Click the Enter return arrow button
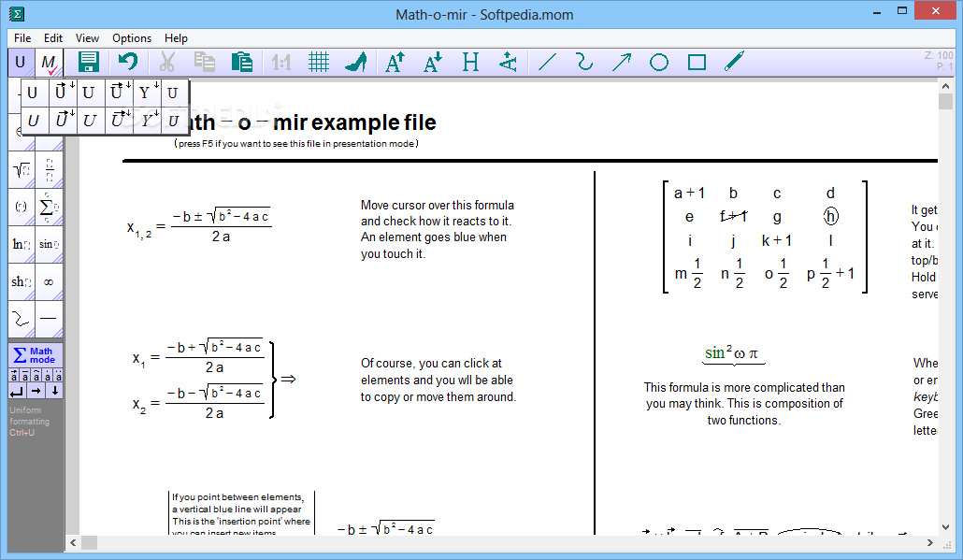963x560 pixels. pos(17,391)
